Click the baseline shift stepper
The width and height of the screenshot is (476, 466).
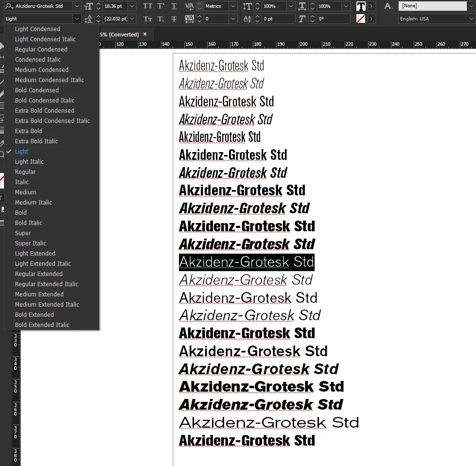(257, 19)
